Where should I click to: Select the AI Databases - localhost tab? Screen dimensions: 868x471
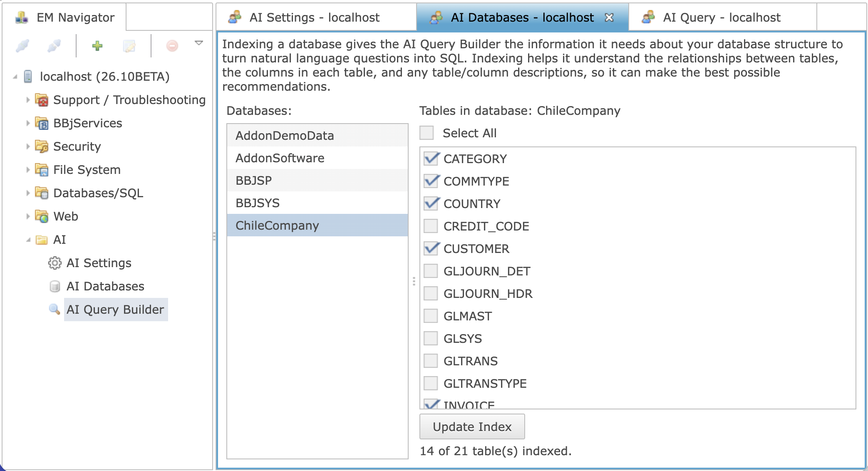coord(523,17)
